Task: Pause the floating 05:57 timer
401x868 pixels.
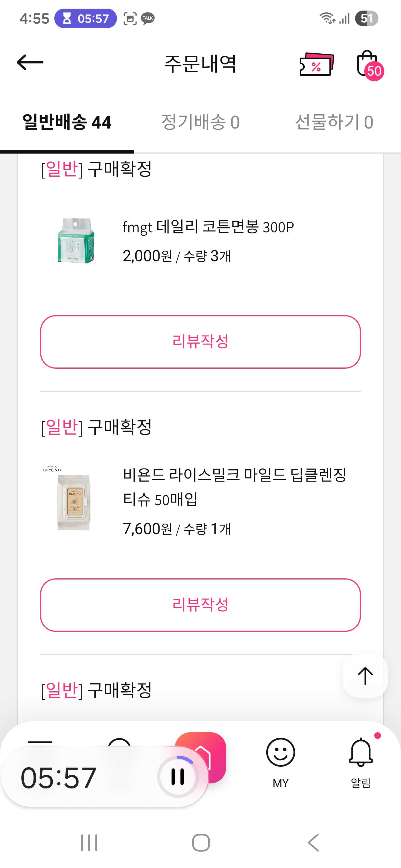Action: point(177,777)
